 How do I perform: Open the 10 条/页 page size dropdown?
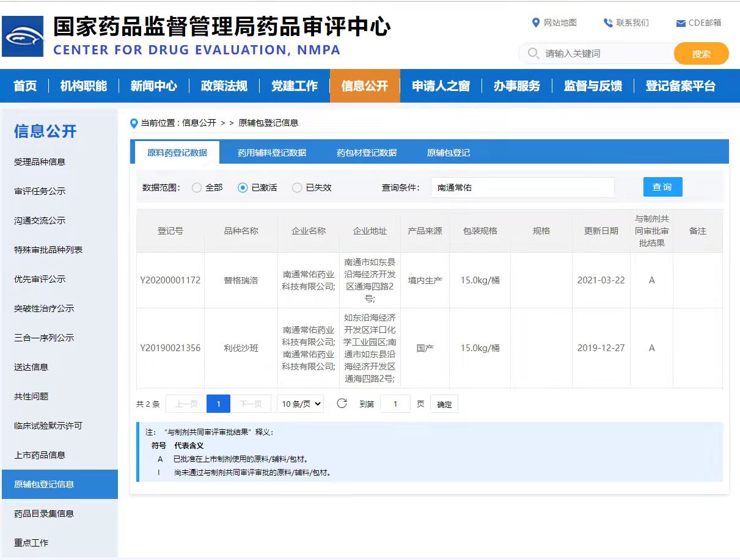(300, 404)
